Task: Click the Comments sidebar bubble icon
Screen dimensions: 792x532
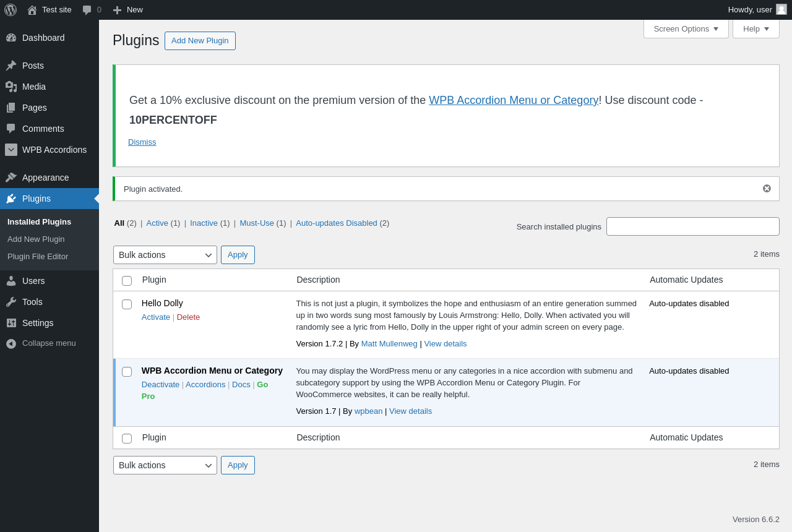Action: pyautogui.click(x=11, y=129)
